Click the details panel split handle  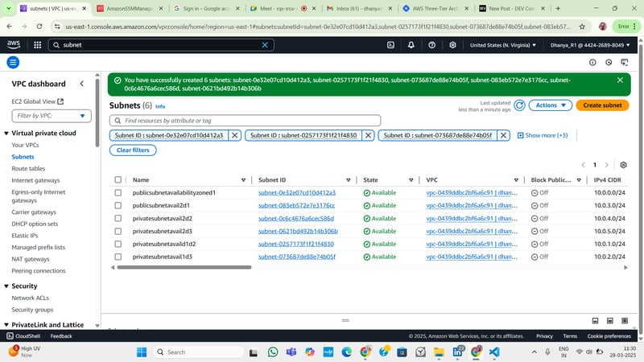click(x=345, y=320)
